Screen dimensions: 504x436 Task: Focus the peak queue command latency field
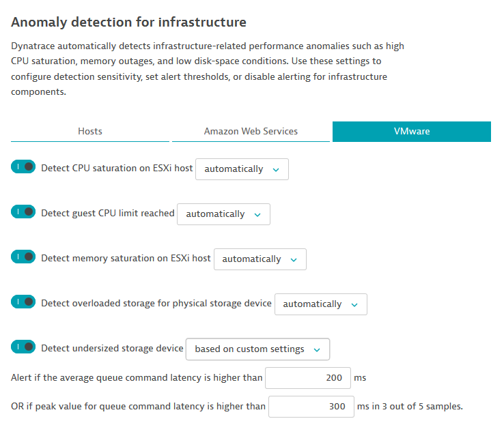point(311,407)
